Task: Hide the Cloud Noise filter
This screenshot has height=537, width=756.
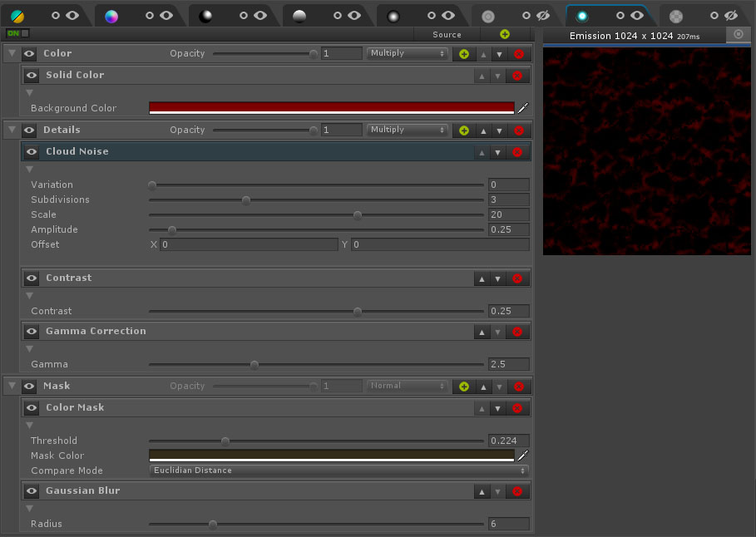Action: click(32, 151)
